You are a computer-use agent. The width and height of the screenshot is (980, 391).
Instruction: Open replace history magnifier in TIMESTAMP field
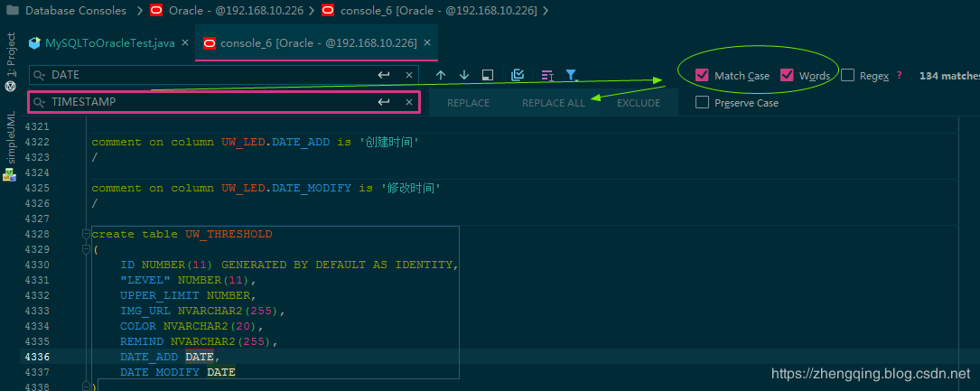(40, 102)
